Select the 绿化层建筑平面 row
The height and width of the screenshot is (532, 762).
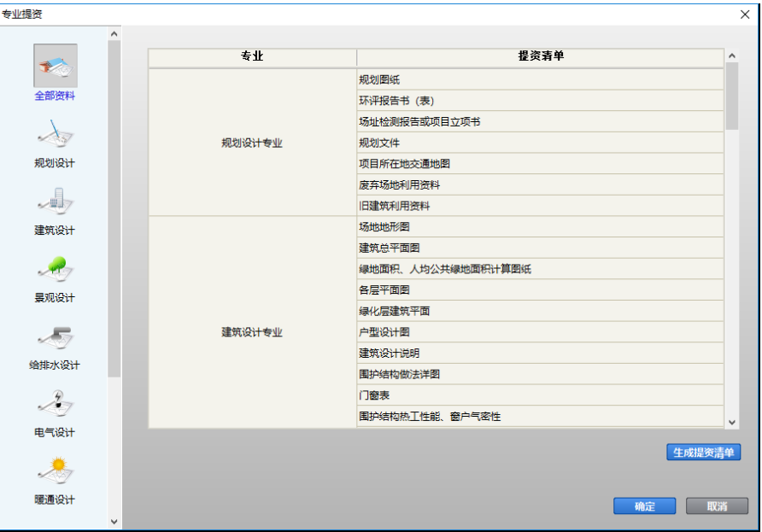pos(541,311)
